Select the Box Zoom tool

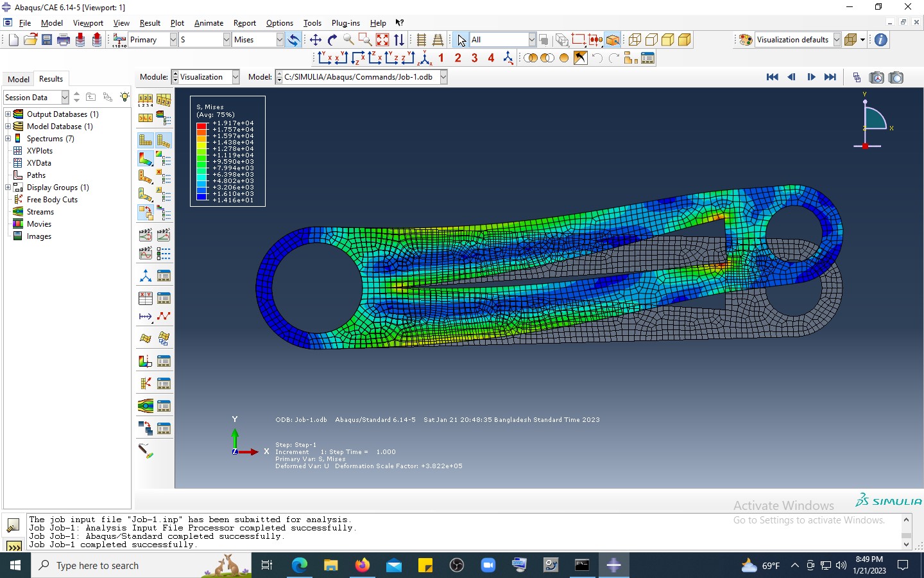(x=366, y=40)
